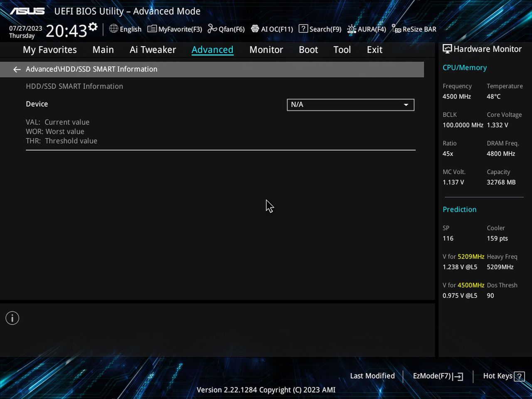
Task: Switch to the Main tab
Action: click(x=103, y=50)
